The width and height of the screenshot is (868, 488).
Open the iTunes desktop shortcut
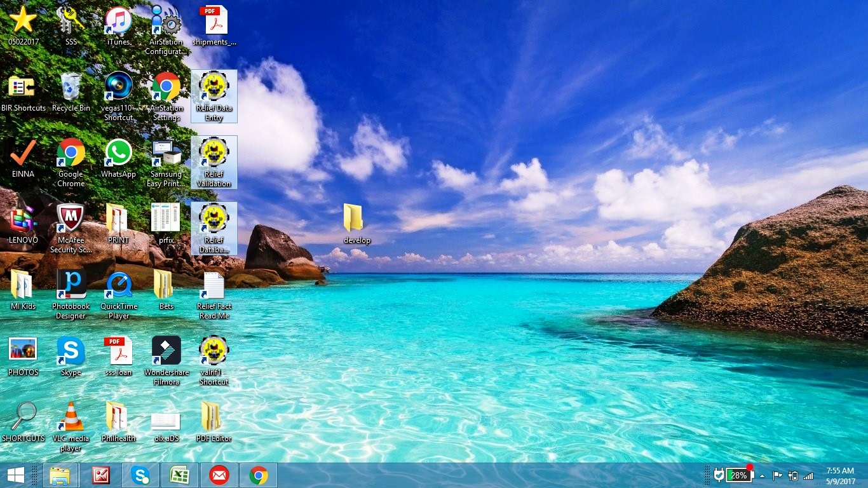click(118, 25)
